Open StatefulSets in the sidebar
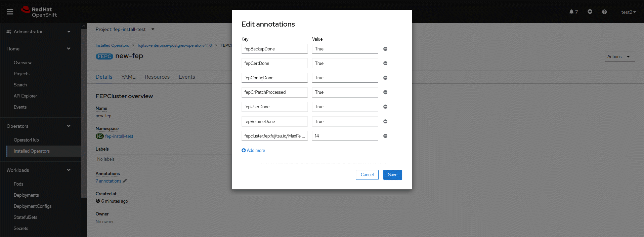This screenshot has height=237, width=644. pyautogui.click(x=26, y=217)
